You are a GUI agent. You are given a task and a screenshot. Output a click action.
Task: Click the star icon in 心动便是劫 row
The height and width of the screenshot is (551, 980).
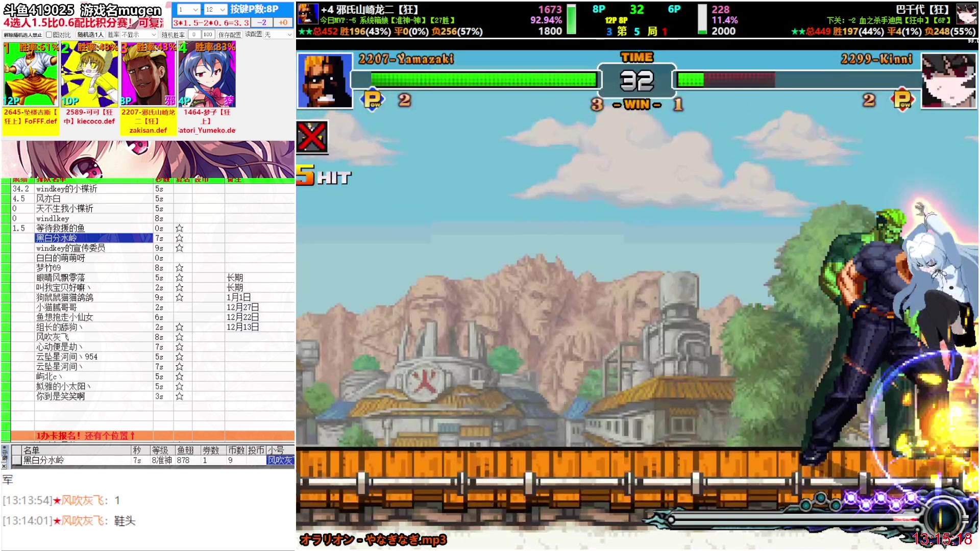click(x=179, y=347)
